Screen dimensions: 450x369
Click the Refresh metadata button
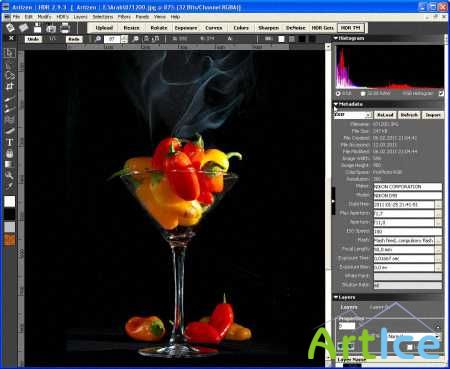[x=409, y=115]
